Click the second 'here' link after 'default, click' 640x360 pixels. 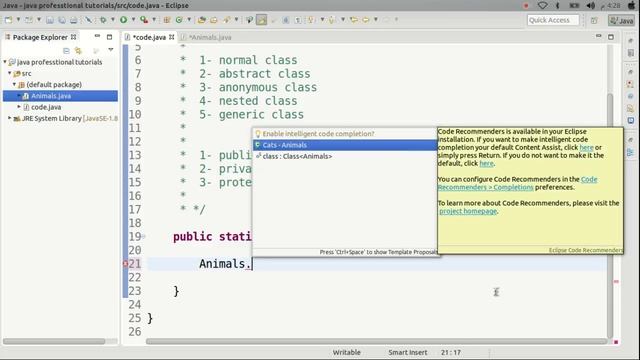(486, 163)
